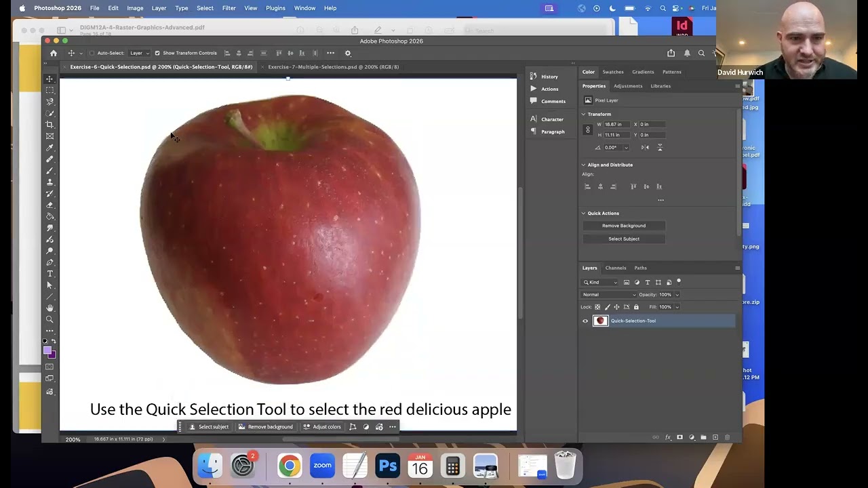
Task: Enable the Auto-Select checkbox
Action: (x=92, y=53)
